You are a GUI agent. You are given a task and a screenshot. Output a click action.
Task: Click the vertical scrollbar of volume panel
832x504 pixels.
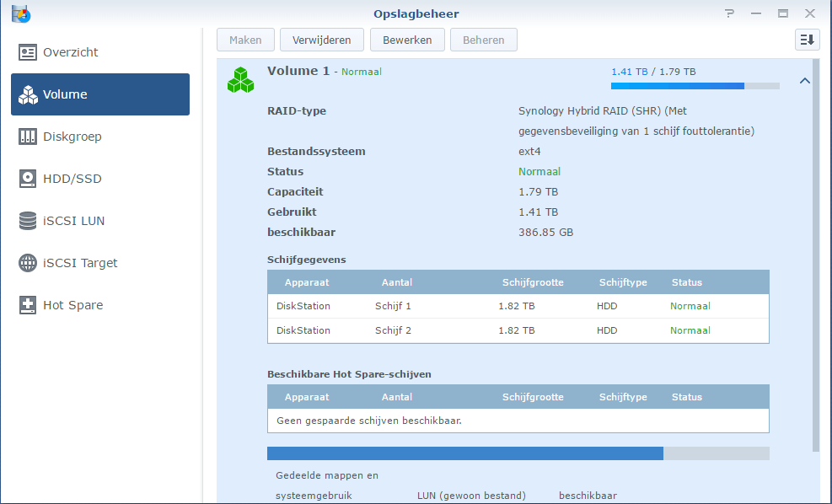click(816, 255)
